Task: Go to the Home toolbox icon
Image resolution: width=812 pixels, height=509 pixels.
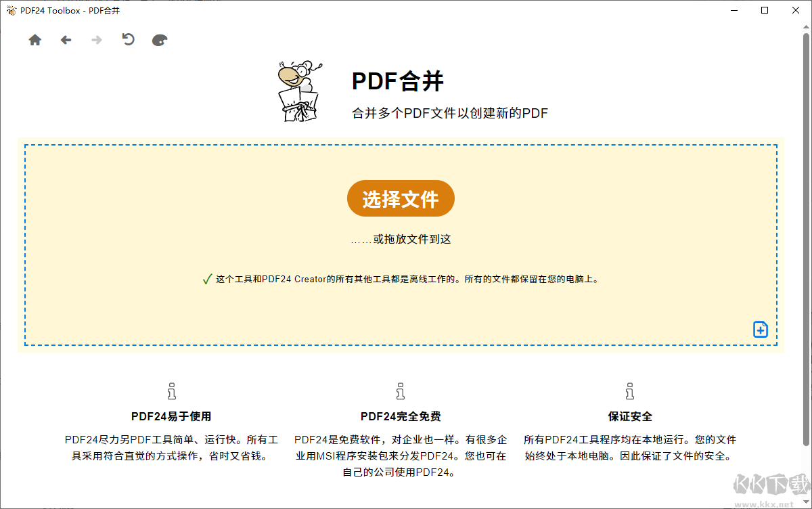Action: point(35,40)
